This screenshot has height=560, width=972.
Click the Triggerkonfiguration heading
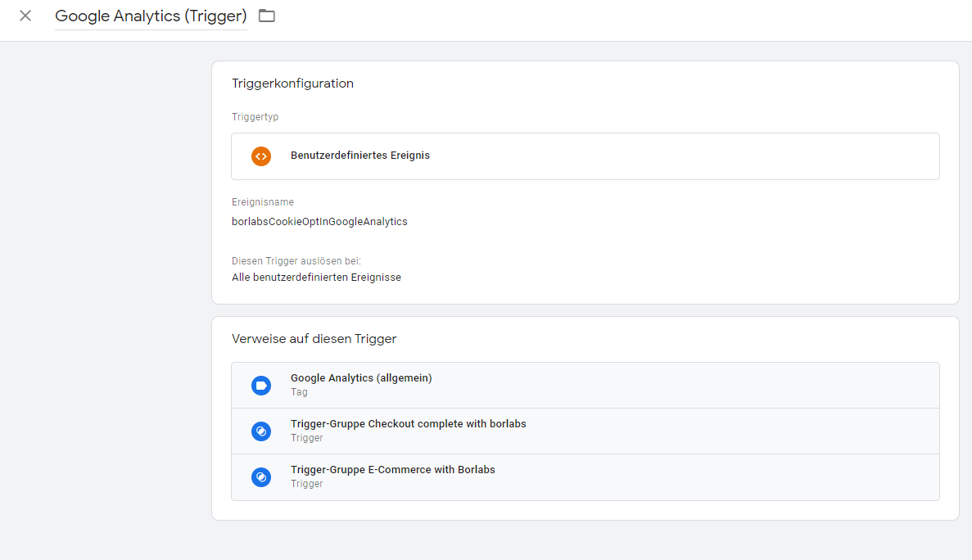pyautogui.click(x=292, y=84)
